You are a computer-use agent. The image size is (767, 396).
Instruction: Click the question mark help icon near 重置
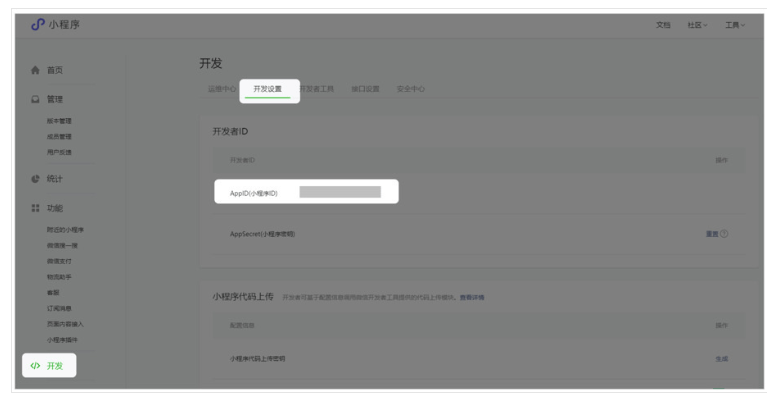[x=724, y=234]
